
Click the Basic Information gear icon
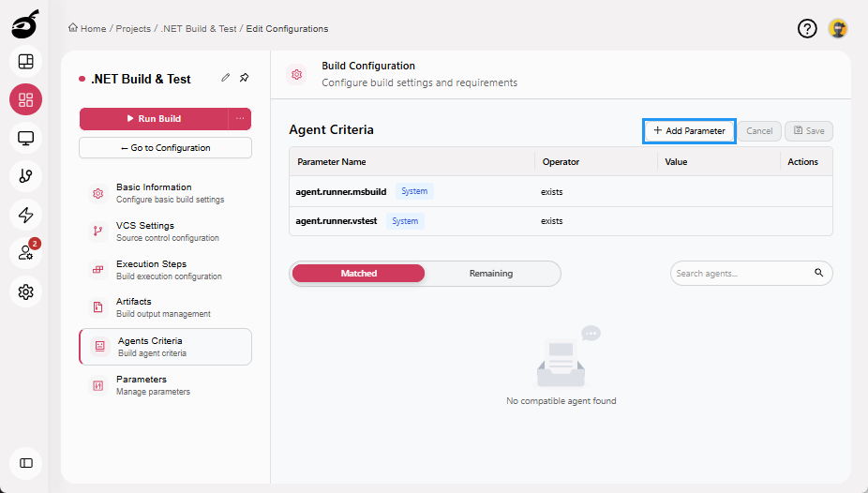click(98, 193)
